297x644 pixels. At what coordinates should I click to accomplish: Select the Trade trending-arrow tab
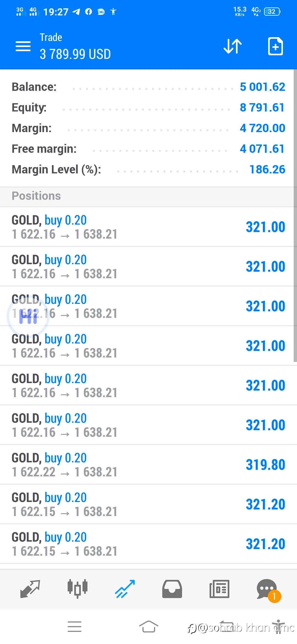(125, 589)
